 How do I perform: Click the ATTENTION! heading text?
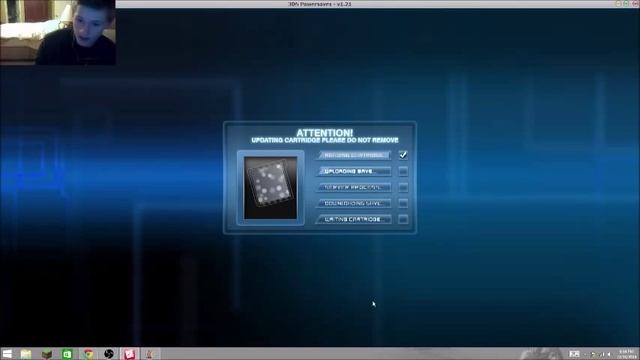coord(324,133)
